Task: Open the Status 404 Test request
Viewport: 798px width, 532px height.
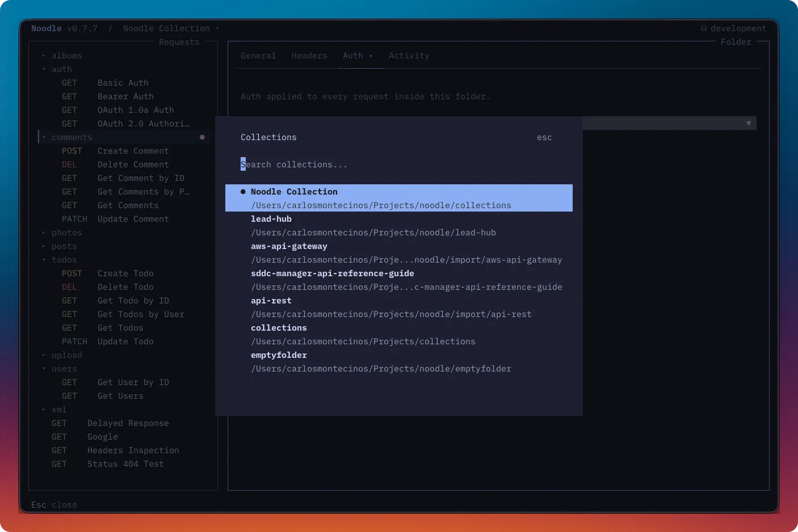Action: [124, 464]
